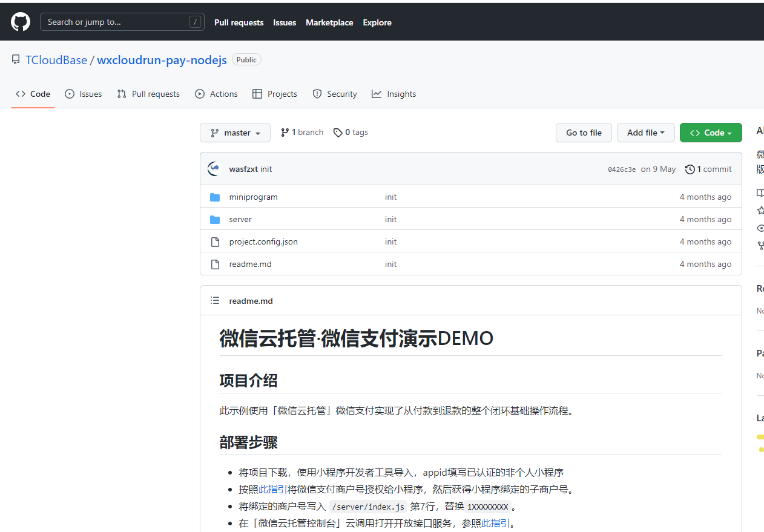Open commit hash 0426c3e
Viewport: 764px width, 532px height.
(x=622, y=169)
